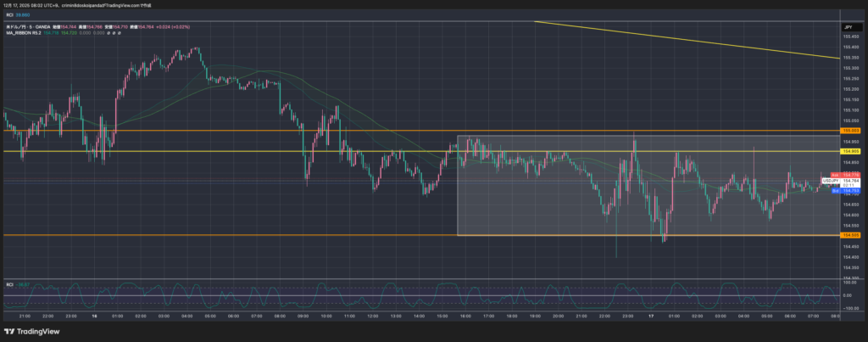Click the 16 date marker on time axis
This screenshot has height=342, width=868.
pyautogui.click(x=95, y=314)
